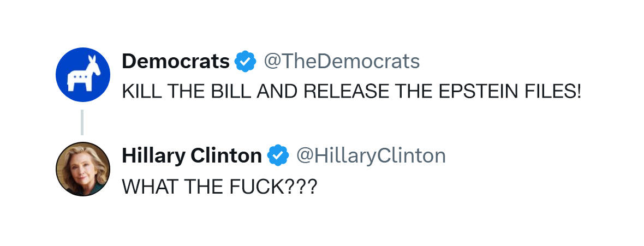Tap the checkmark in the Democrats verified badge
Screen dimensions: 644x246
click(x=246, y=62)
